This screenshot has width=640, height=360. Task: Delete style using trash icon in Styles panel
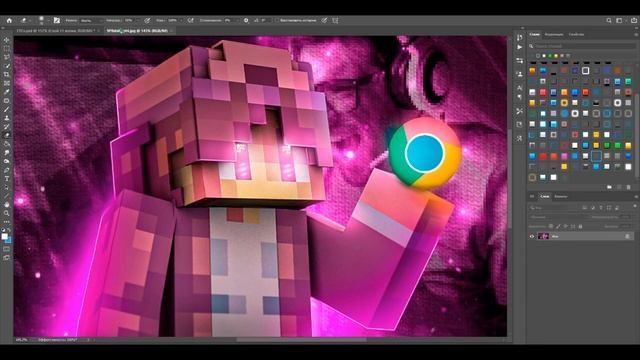[628, 187]
